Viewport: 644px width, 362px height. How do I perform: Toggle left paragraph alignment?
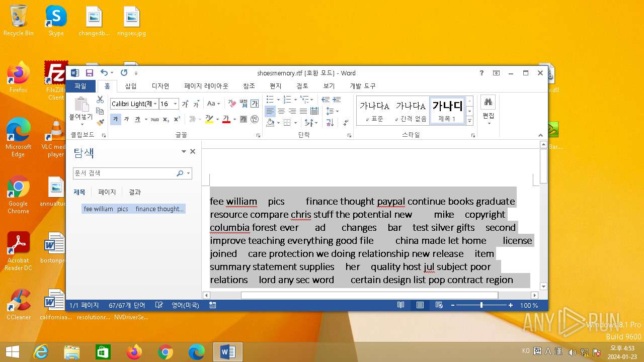tap(270, 111)
